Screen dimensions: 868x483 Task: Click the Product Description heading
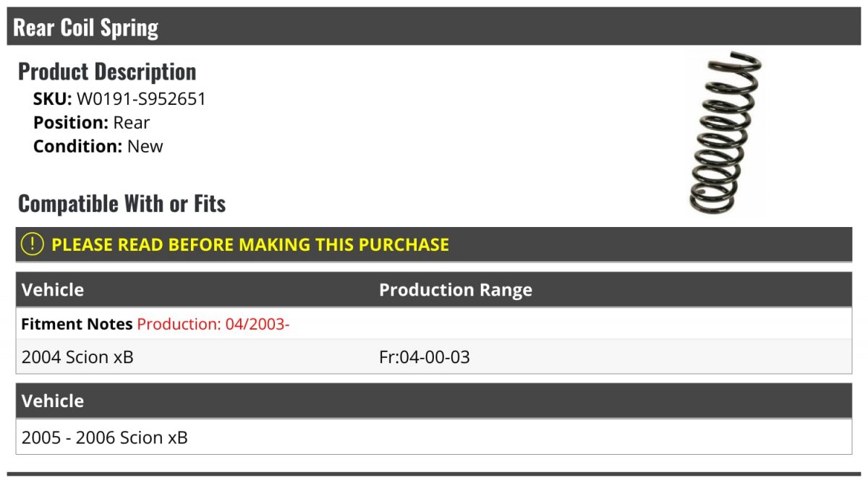pyautogui.click(x=107, y=72)
